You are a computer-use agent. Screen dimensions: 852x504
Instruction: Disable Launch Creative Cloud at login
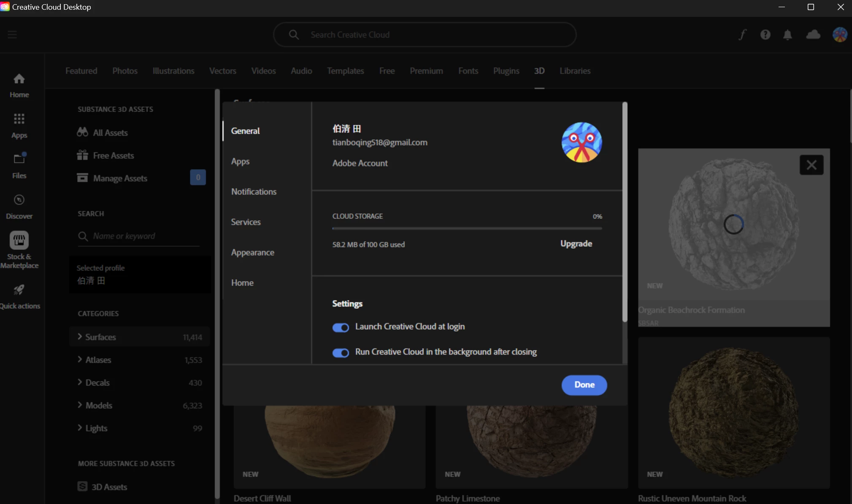pyautogui.click(x=341, y=328)
